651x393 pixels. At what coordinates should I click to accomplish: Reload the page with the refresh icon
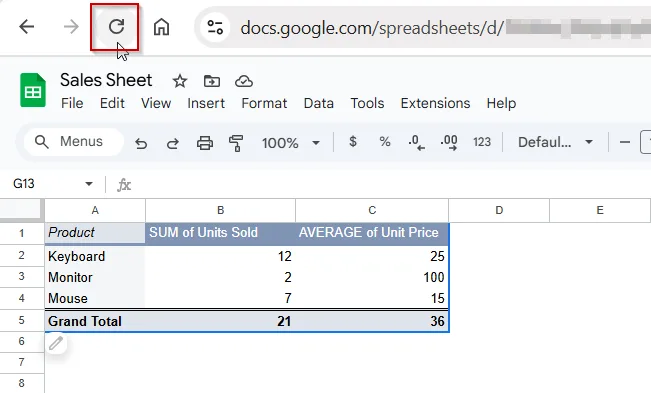(x=116, y=27)
